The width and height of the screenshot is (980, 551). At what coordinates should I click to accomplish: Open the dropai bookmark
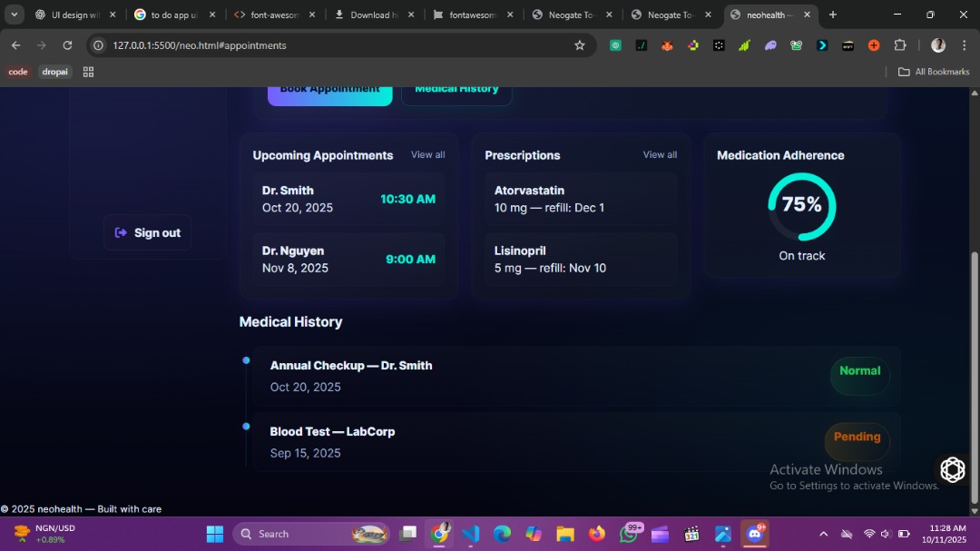54,72
